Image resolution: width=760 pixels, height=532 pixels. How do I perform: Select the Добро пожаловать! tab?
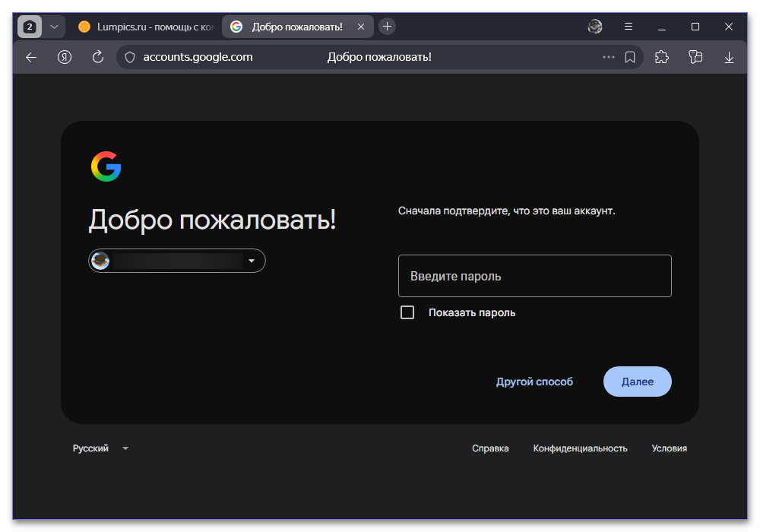(296, 27)
